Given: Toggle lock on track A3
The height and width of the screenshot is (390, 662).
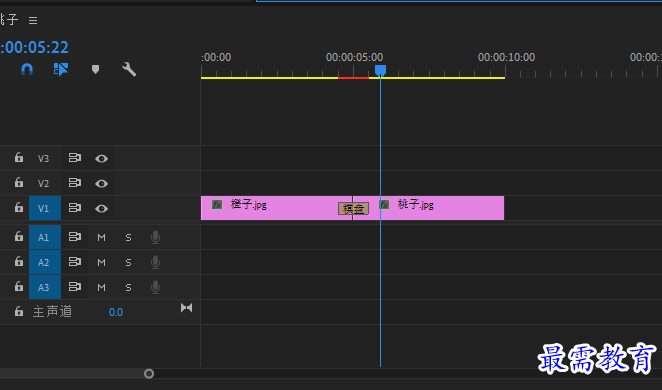Looking at the screenshot, I should [x=19, y=287].
